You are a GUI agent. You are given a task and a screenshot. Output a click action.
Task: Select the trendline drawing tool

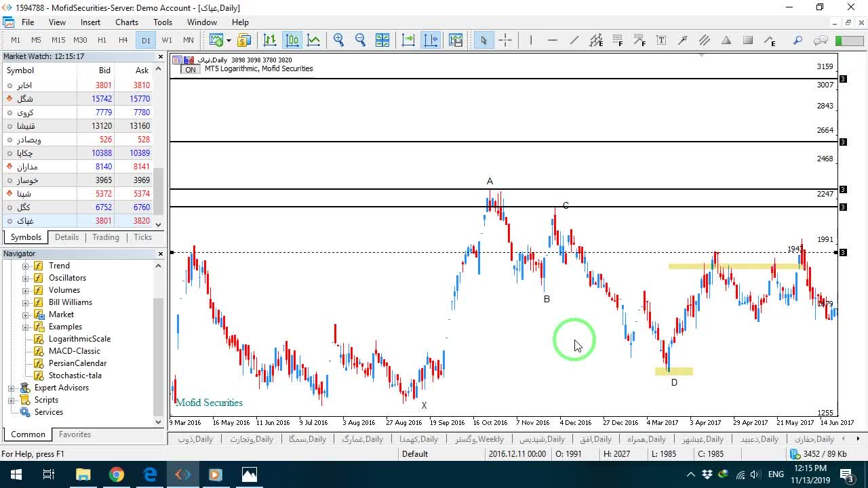(574, 40)
